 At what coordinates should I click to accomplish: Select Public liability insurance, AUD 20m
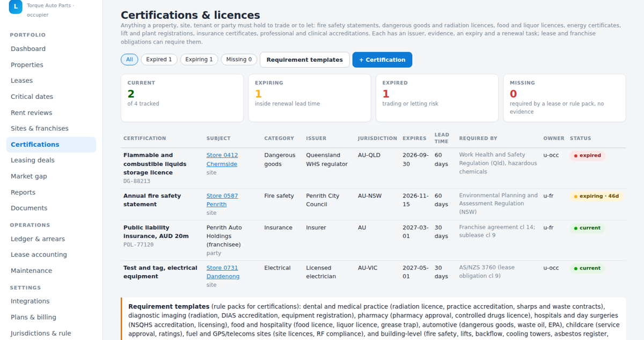click(x=156, y=232)
